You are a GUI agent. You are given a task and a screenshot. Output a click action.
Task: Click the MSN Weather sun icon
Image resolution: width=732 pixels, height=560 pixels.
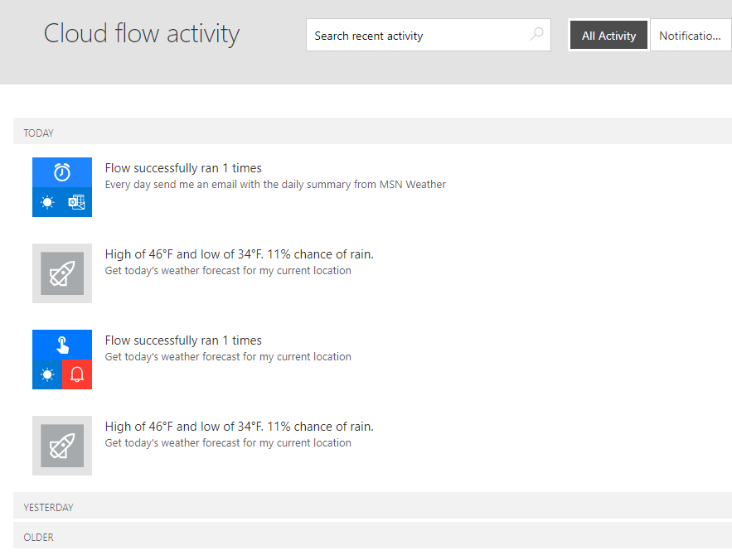46,202
